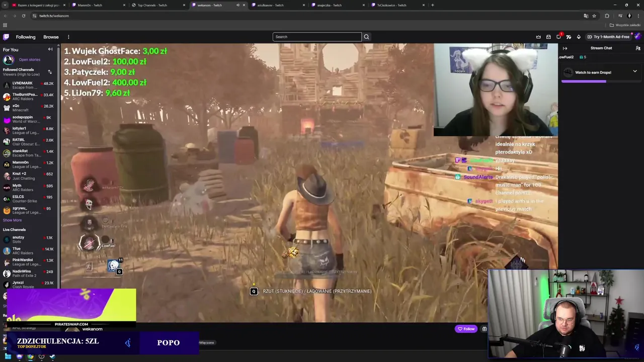Collapse the For You sidebar
Viewport: 644px width, 362px height.
coord(50,49)
